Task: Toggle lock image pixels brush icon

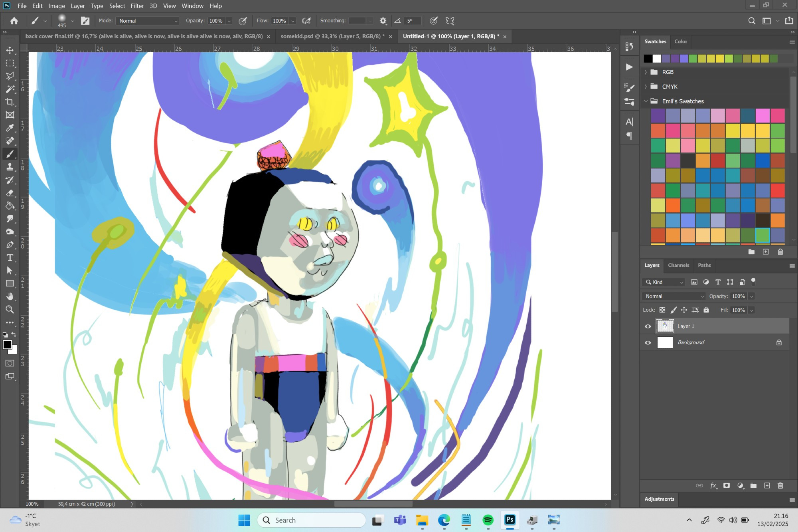Action: pos(674,310)
